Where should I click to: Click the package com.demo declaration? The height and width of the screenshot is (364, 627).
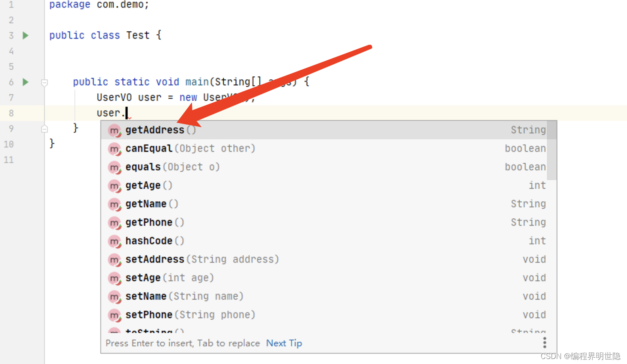(99, 5)
